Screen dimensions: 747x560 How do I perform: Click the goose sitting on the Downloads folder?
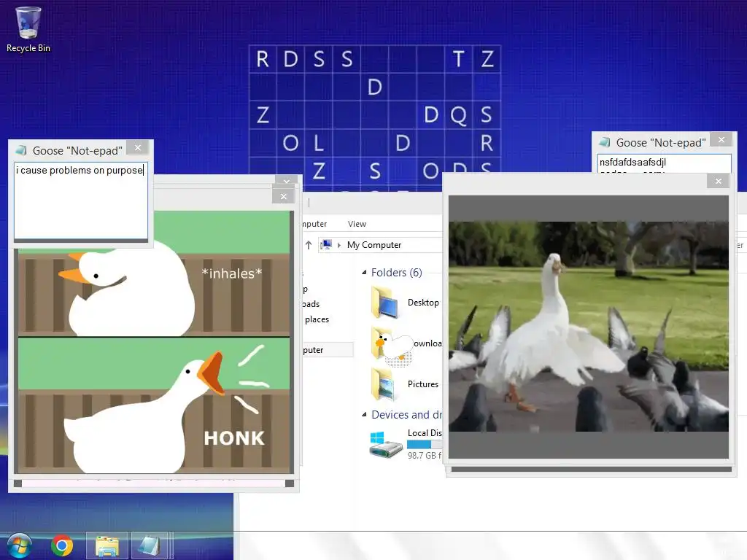click(x=395, y=349)
